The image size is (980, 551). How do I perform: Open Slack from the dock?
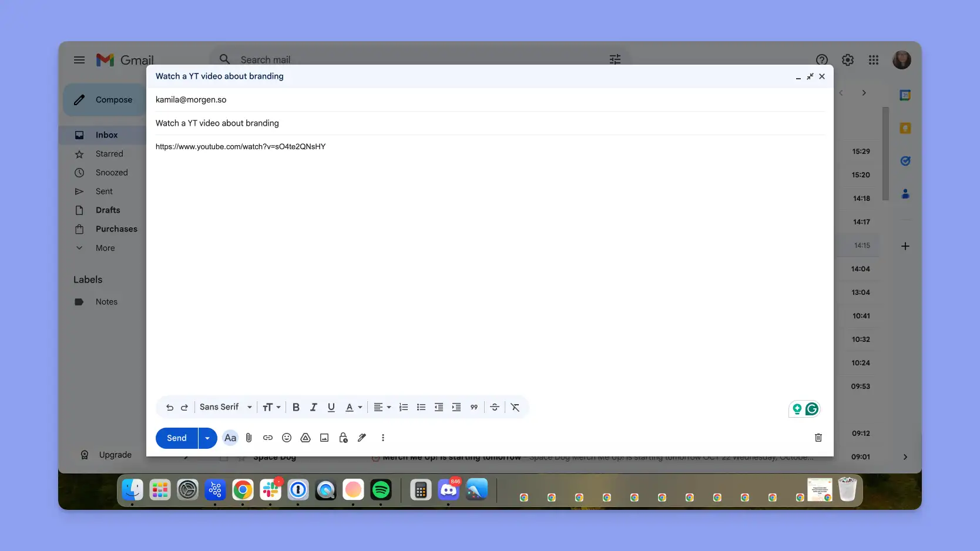(x=271, y=489)
